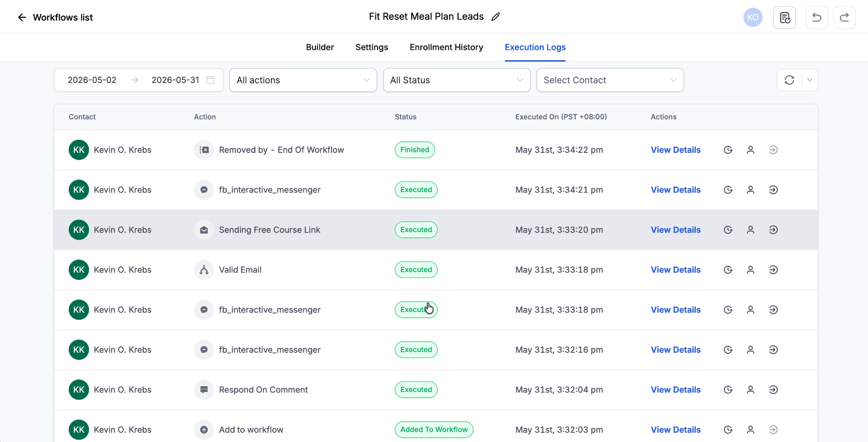Open history clock icon in Respond On Comment row
Image resolution: width=868 pixels, height=442 pixels.
728,390
